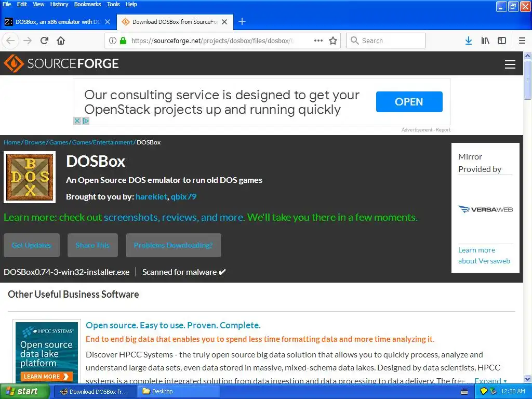Click the page scrollbar up arrow
The image size is (532, 399).
tap(527, 56)
